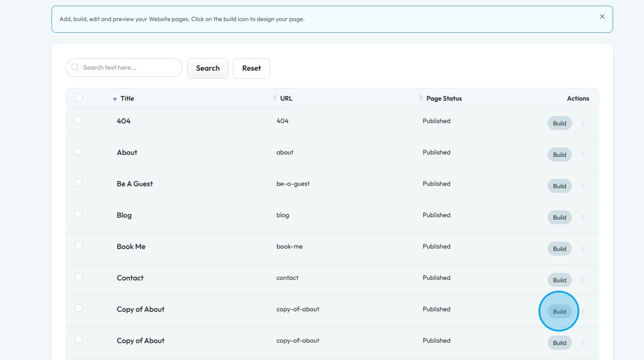Dismiss the info banner with X icon
Image resolution: width=644 pixels, height=360 pixels.
pos(602,17)
